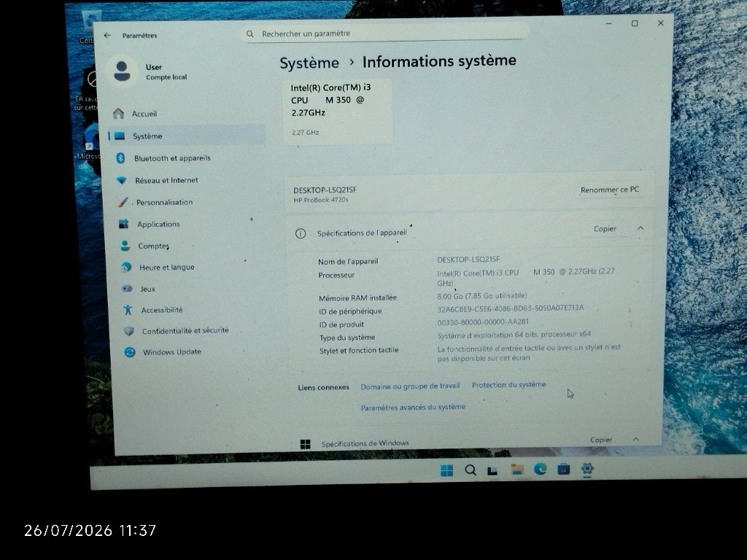Open Domaine ou groupe de travail link
The height and width of the screenshot is (560, 747).
pyautogui.click(x=410, y=386)
